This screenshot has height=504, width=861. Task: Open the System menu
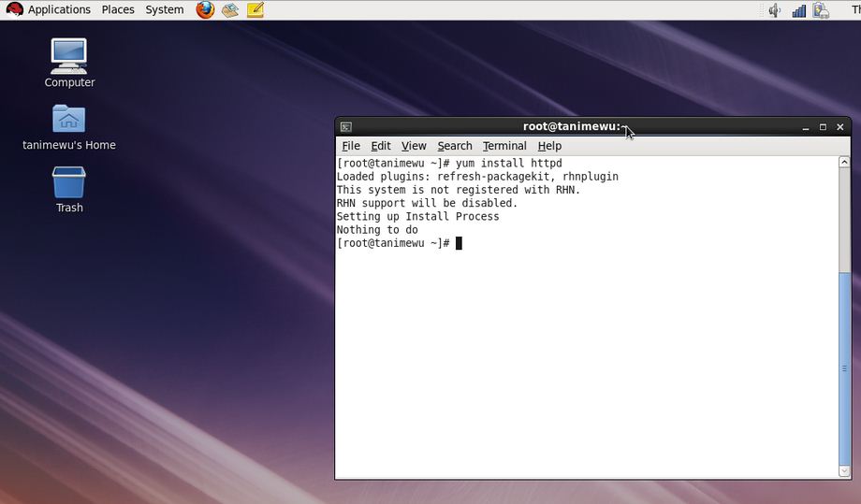[x=164, y=10]
